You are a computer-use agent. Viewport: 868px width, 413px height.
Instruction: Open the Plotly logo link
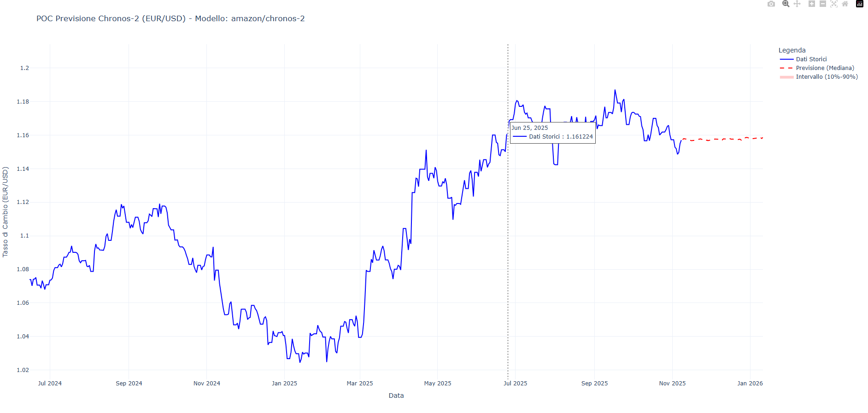point(860,4)
